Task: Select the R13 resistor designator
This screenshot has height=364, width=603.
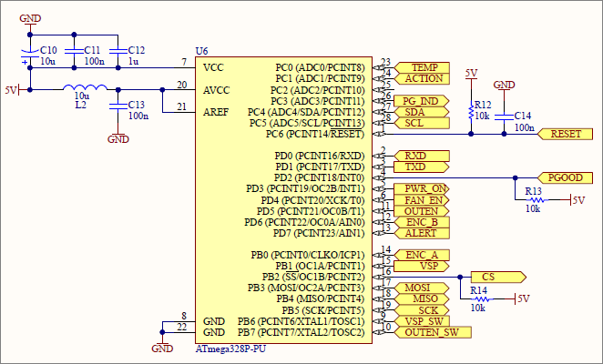Action: pos(534,191)
